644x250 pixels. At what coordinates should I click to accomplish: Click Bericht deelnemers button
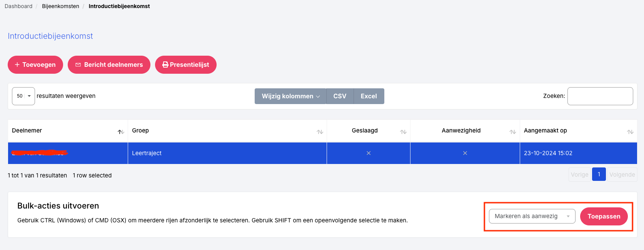109,65
